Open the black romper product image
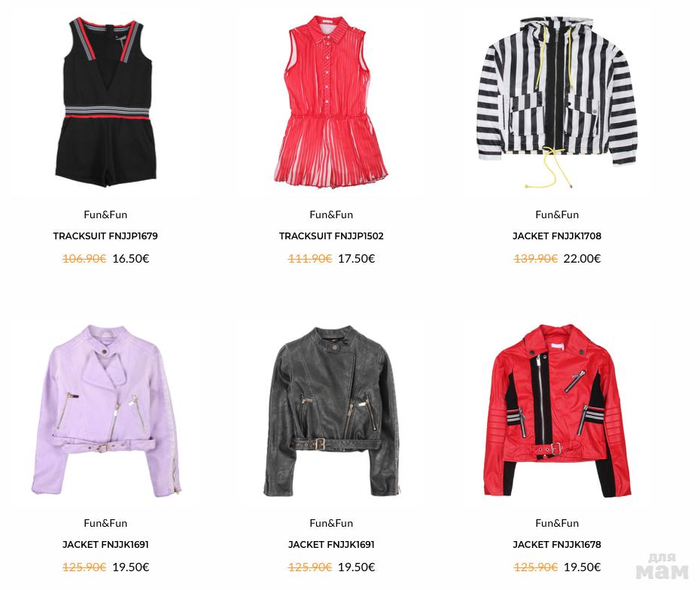The width and height of the screenshot is (700, 590). [106, 102]
